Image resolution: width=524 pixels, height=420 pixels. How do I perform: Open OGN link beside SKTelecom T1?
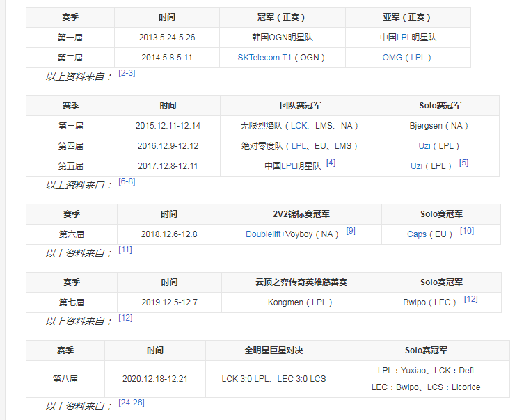310,58
